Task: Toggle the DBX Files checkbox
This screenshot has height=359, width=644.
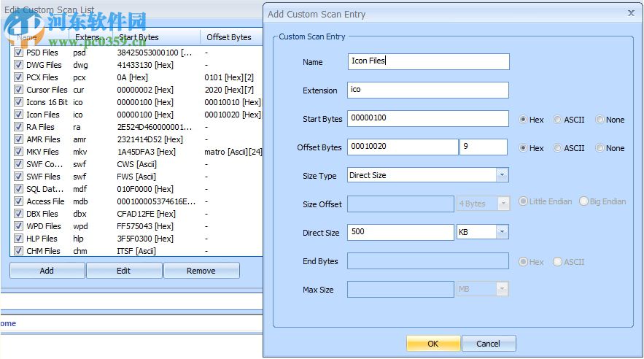Action: click(x=18, y=213)
